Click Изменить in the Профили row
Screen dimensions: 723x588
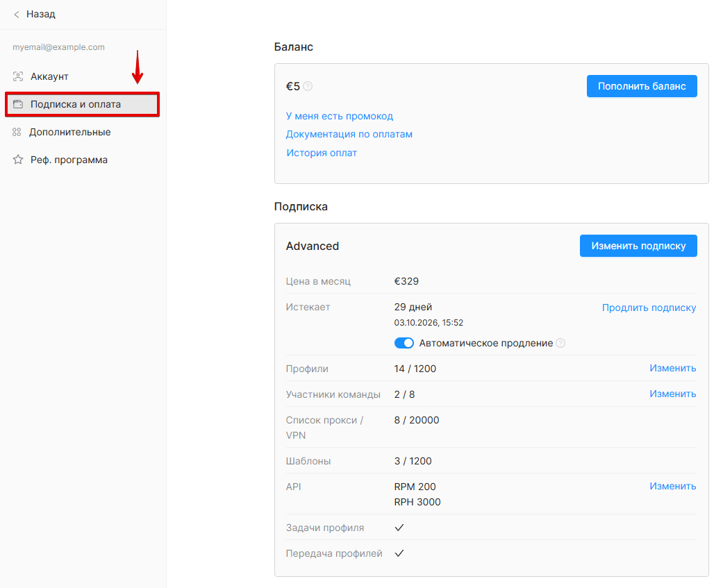click(x=673, y=368)
